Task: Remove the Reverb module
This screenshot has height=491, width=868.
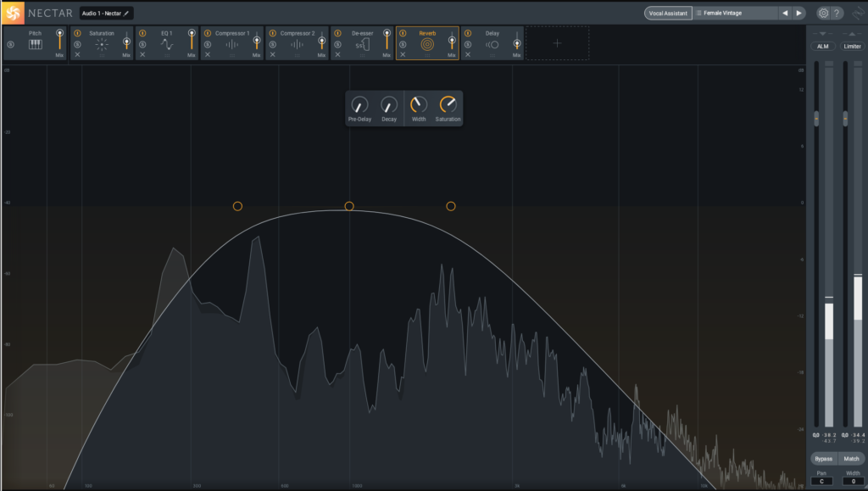Action: pyautogui.click(x=403, y=55)
